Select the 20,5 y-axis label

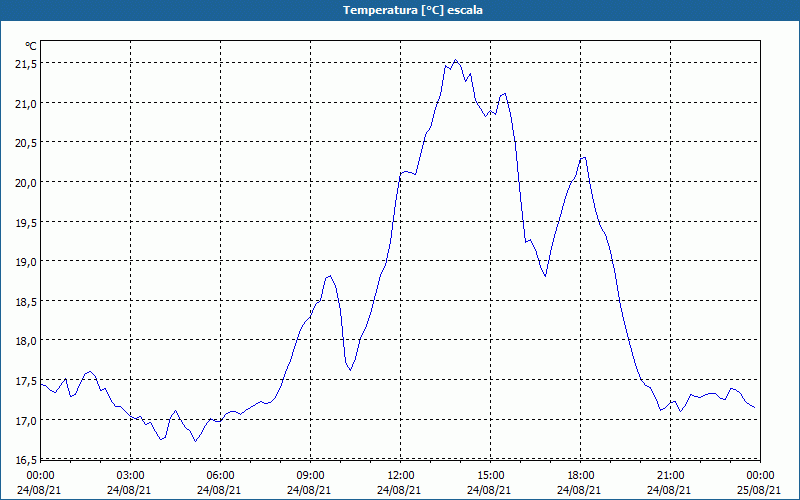(26, 143)
